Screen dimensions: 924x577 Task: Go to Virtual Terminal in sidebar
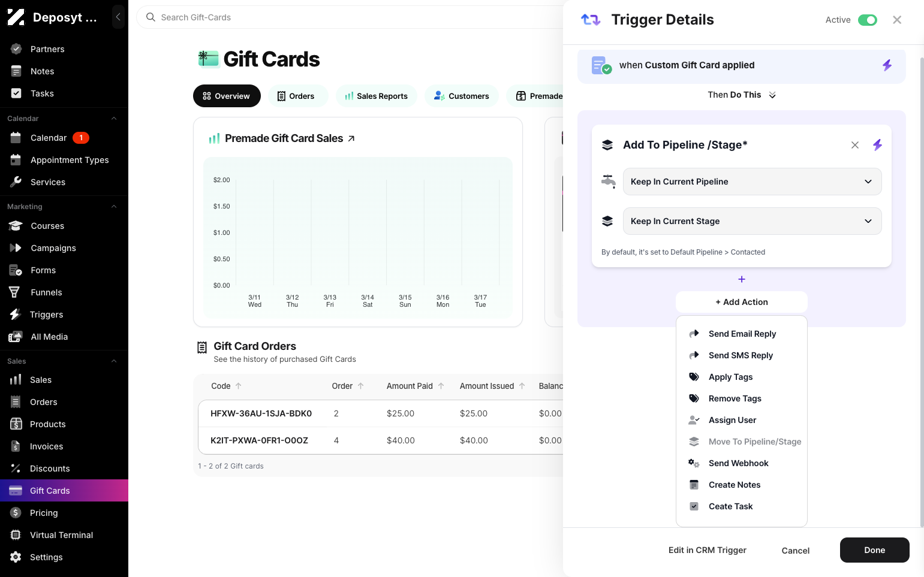point(64,535)
